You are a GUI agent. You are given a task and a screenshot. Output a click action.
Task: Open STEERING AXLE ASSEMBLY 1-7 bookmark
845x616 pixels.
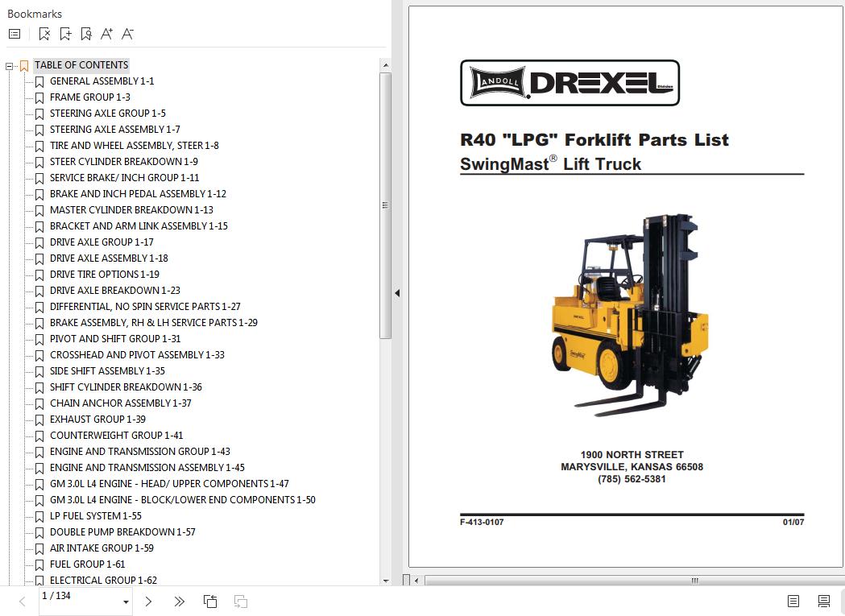tap(114, 130)
